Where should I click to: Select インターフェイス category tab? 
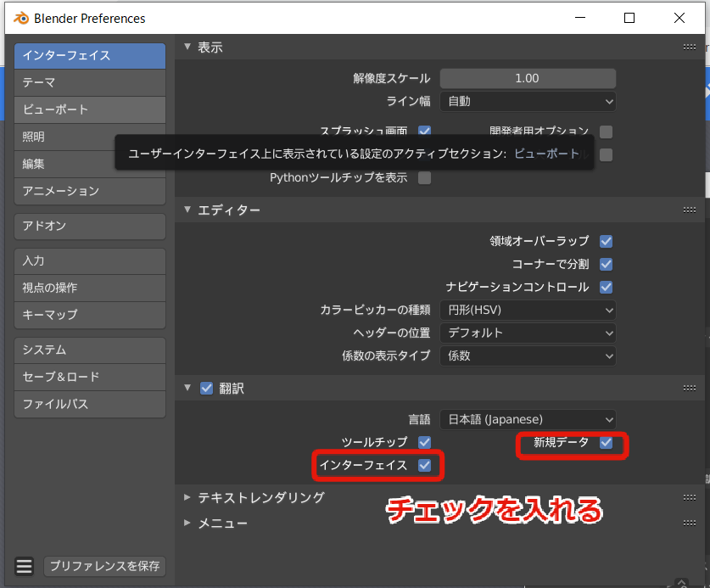[x=90, y=56]
